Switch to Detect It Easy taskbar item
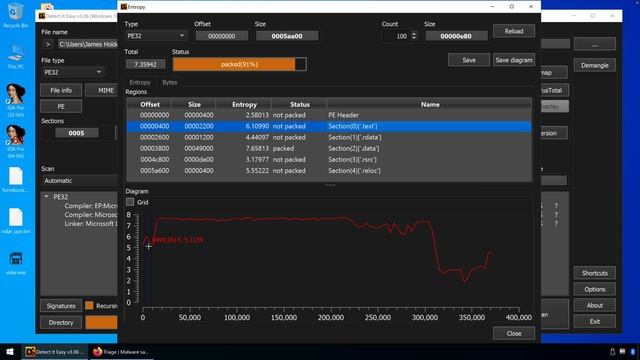The image size is (640, 360). [54, 352]
